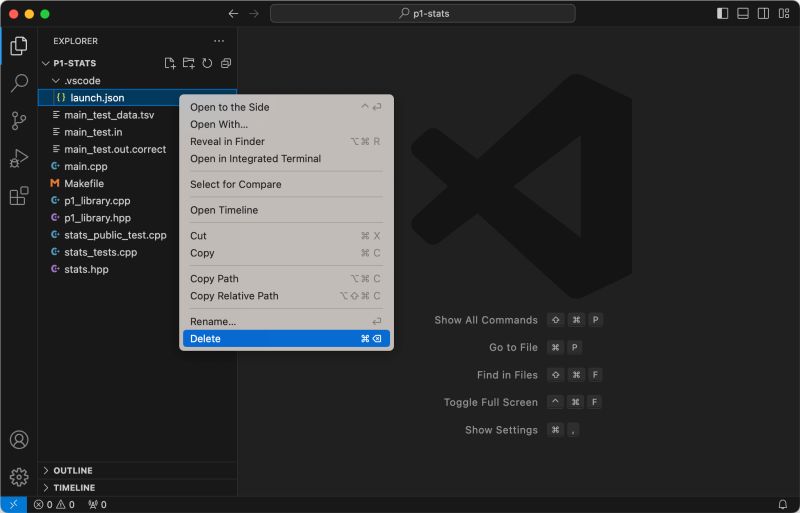The width and height of the screenshot is (800, 513).
Task: Open main_test.out.correct file
Action: tap(115, 149)
